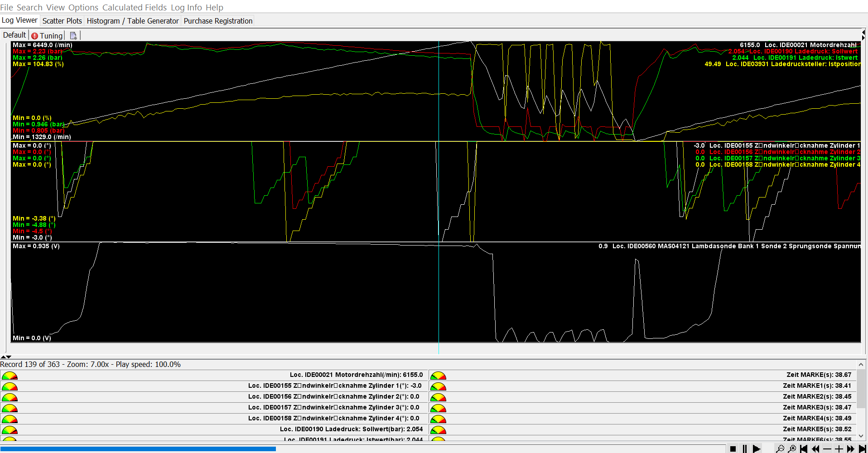Click gauge icon beside Zeit MARKE3 row
Screen dimensions: 868x453
pos(438,408)
